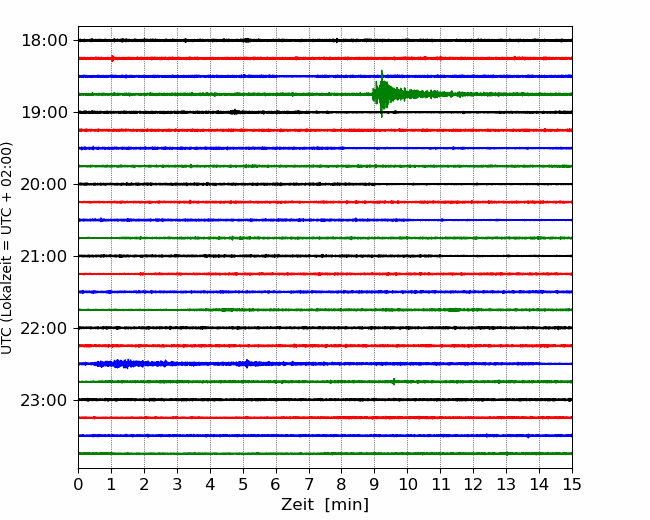Click the large green earthquake signal peak

(x=382, y=94)
